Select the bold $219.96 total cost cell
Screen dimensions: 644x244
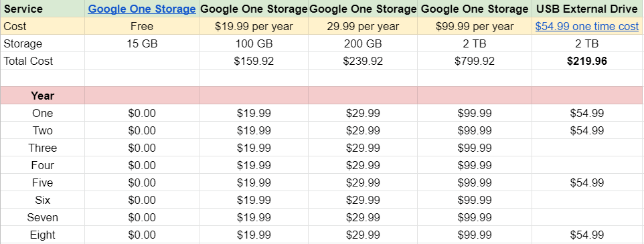click(587, 61)
